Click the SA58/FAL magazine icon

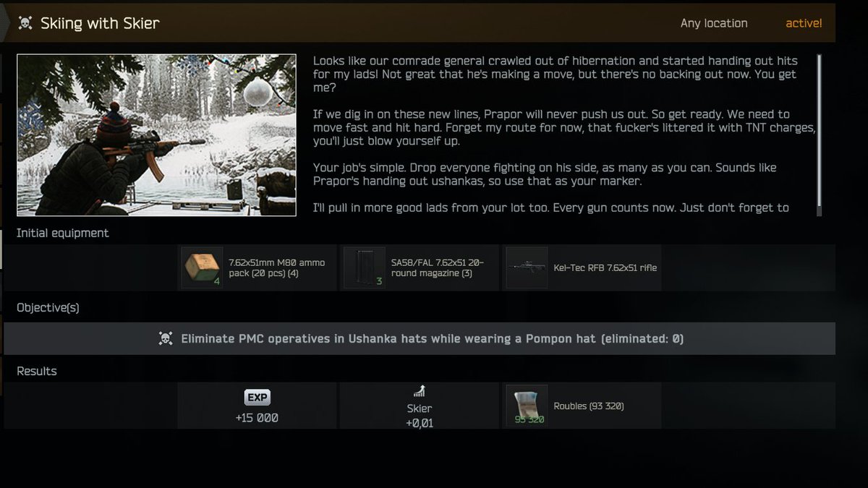click(x=364, y=267)
